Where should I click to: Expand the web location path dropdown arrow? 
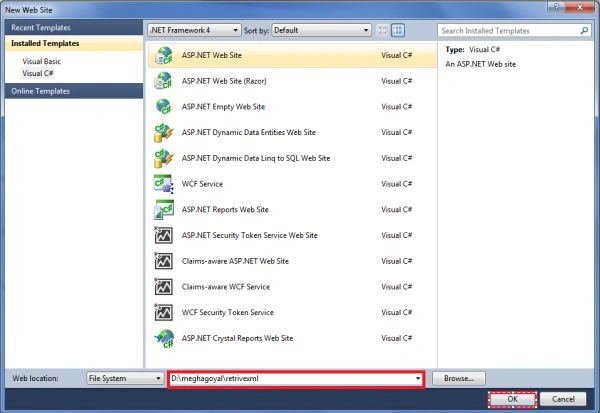click(418, 379)
